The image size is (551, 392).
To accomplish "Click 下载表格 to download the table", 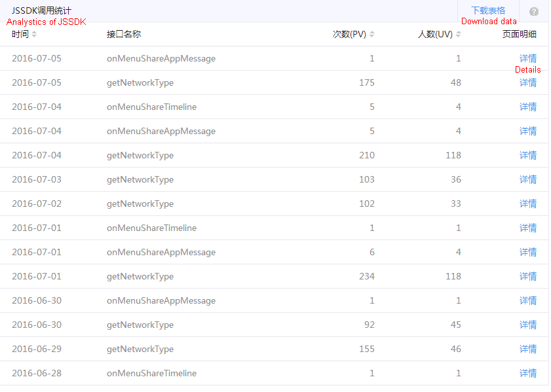I will pyautogui.click(x=488, y=10).
